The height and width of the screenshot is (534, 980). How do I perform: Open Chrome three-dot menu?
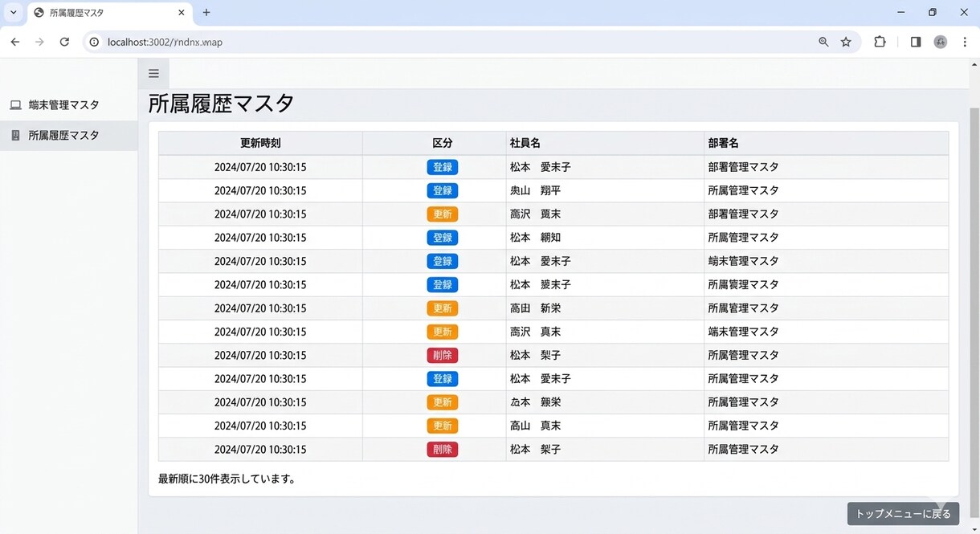tap(965, 42)
